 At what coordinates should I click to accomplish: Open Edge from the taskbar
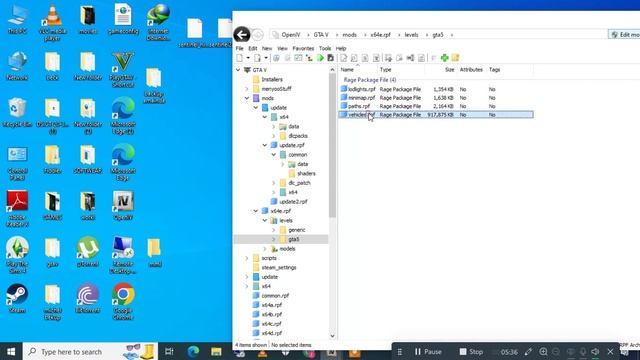193,351
